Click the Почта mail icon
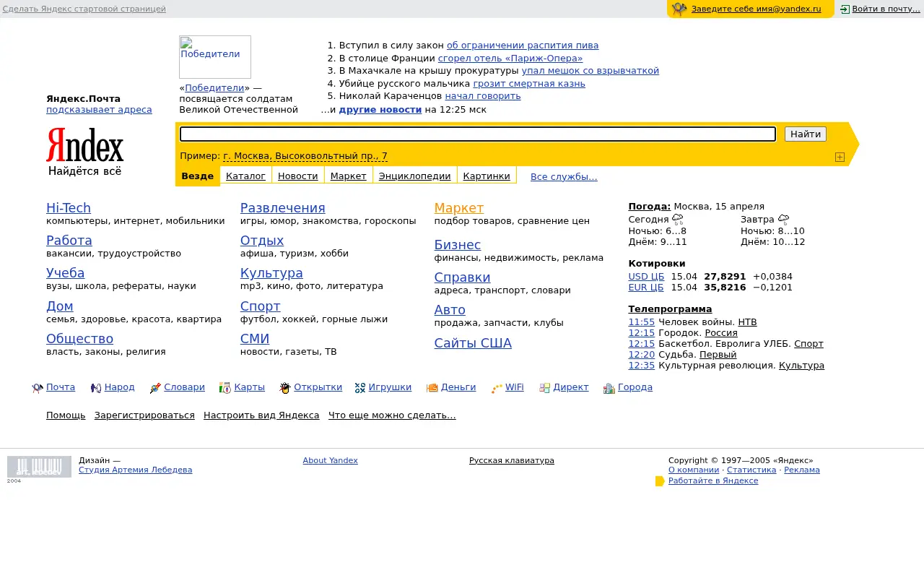Viewport: 924px width, 578px height. coord(38,388)
